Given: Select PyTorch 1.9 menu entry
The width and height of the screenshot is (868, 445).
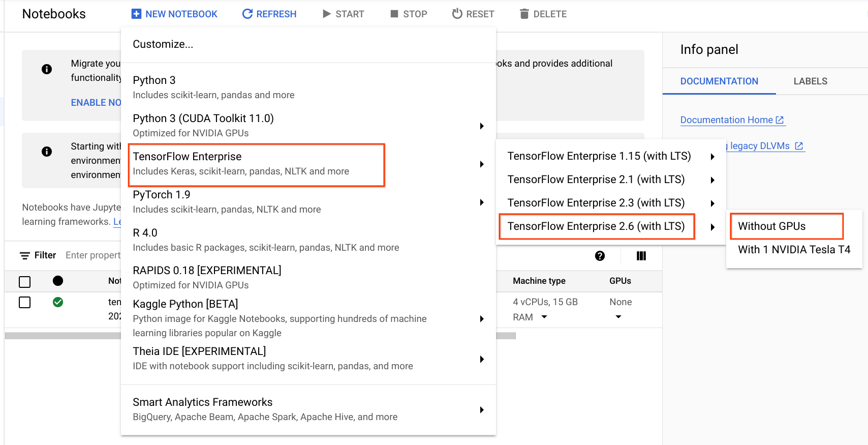Looking at the screenshot, I should (308, 202).
